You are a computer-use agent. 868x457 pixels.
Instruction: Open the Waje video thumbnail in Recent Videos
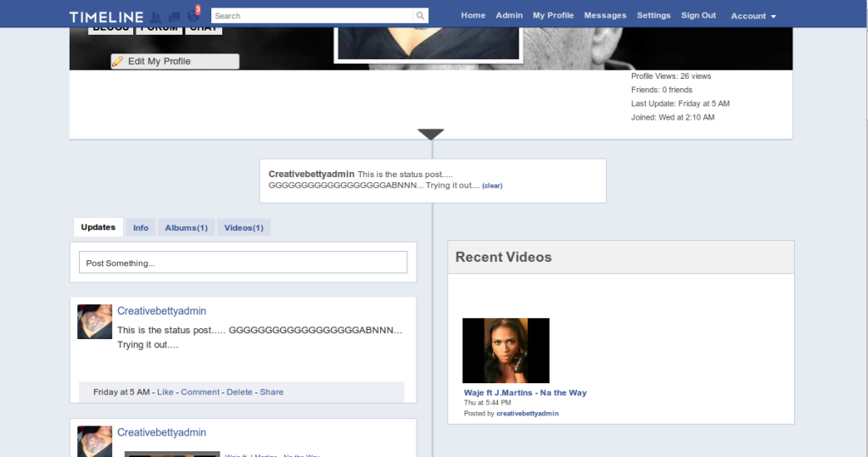point(506,350)
